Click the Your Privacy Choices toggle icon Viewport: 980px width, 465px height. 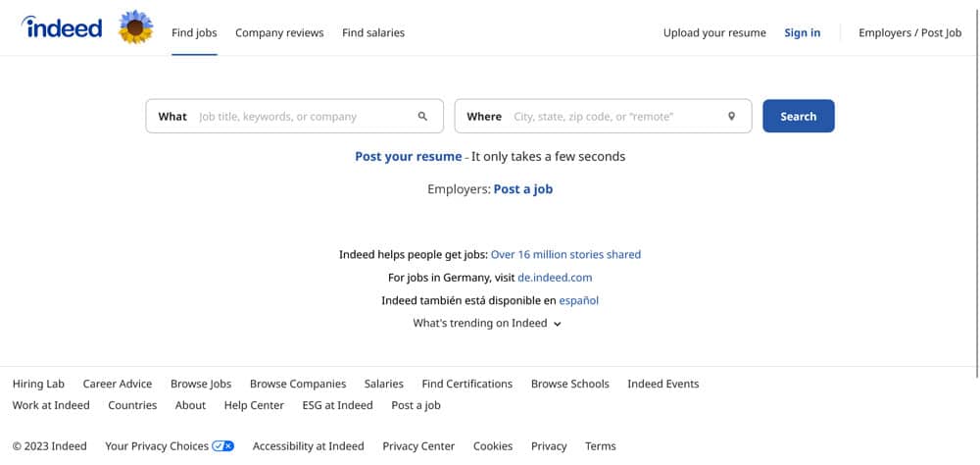223,445
